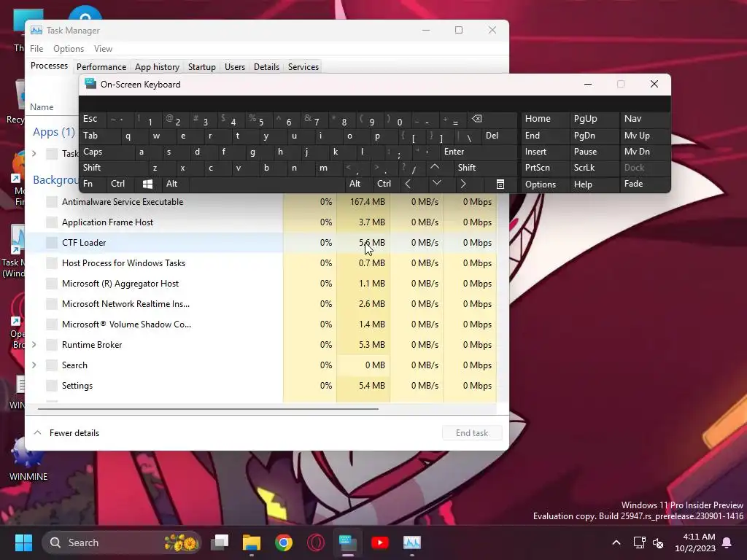
Task: Click the context menu key on keyboard
Action: click(500, 184)
